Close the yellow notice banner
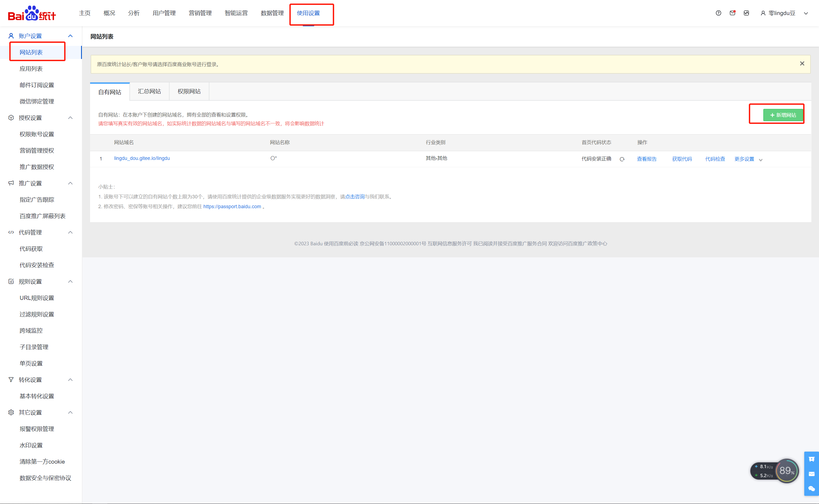This screenshot has height=504, width=819. pos(802,64)
